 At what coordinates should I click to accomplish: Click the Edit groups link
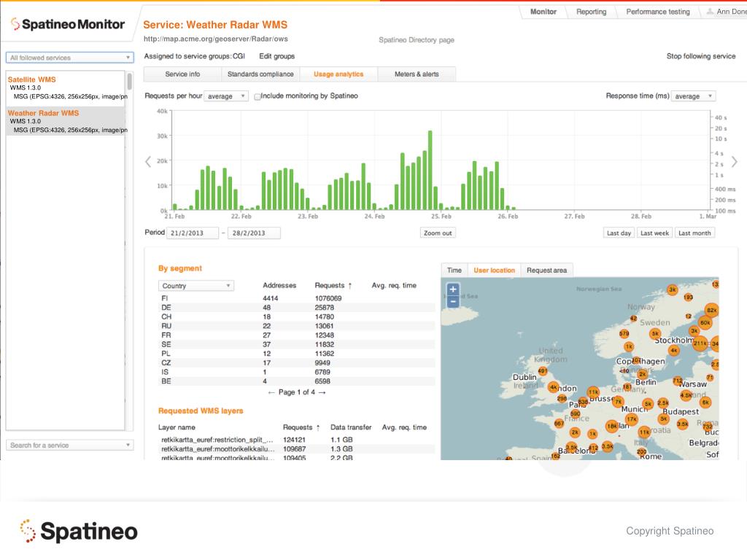[x=276, y=56]
